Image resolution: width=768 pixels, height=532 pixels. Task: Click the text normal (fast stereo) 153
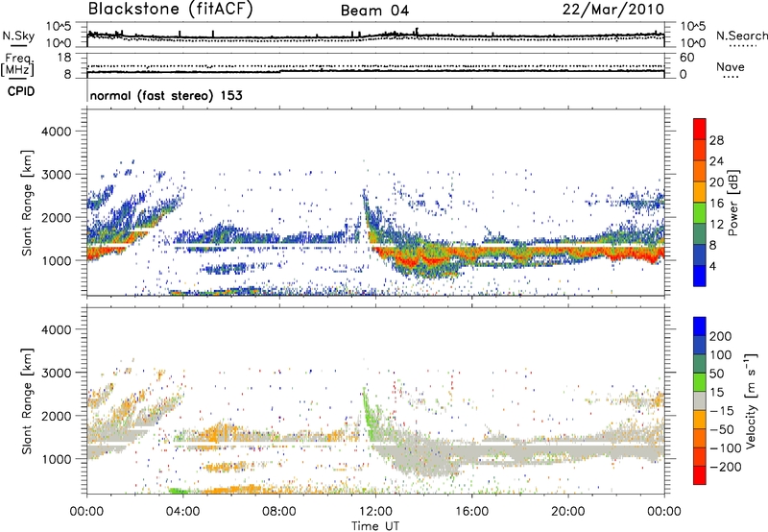(166, 95)
